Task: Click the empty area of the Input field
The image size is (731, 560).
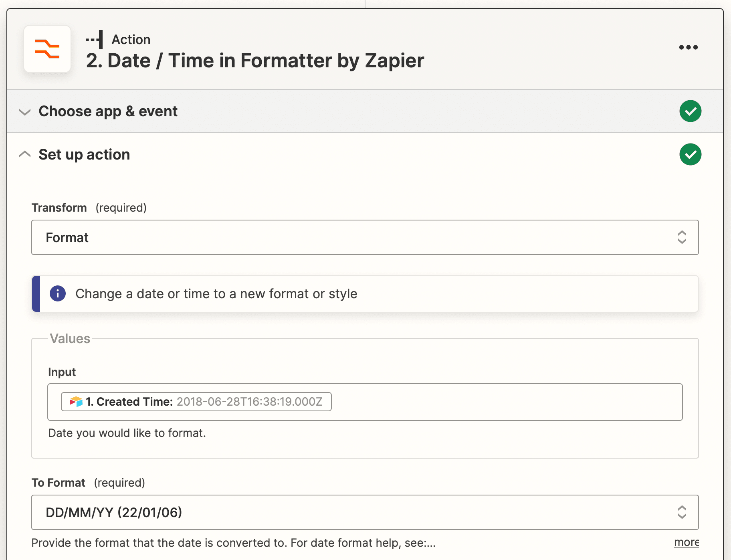Action: point(505,402)
